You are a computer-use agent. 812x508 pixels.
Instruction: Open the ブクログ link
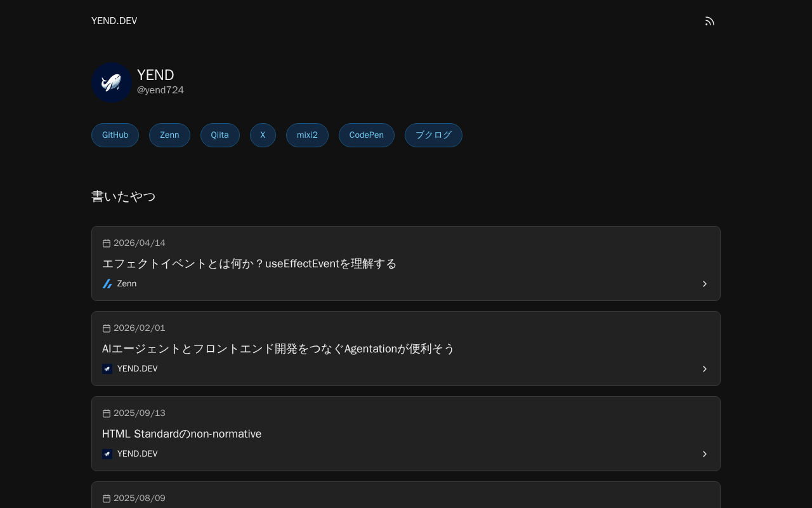click(x=433, y=135)
